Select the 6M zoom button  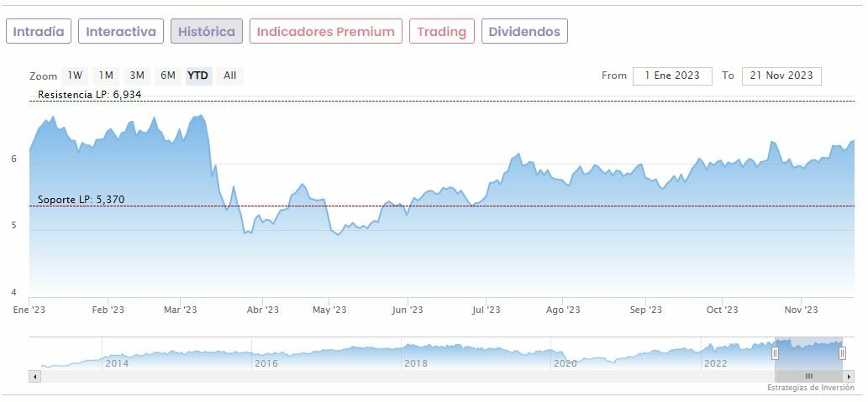168,76
